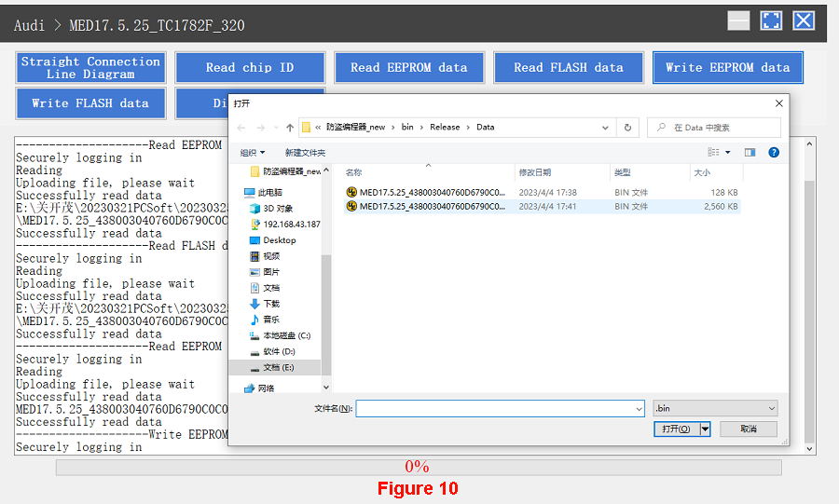Image resolution: width=839 pixels, height=504 pixels.
Task: Go back in file dialog navigation
Action: pyautogui.click(x=241, y=128)
